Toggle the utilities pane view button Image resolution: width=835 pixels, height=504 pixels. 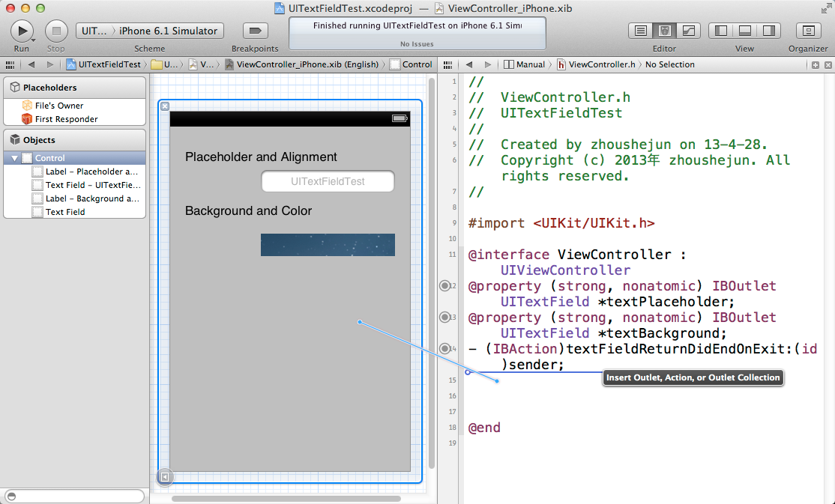point(768,31)
